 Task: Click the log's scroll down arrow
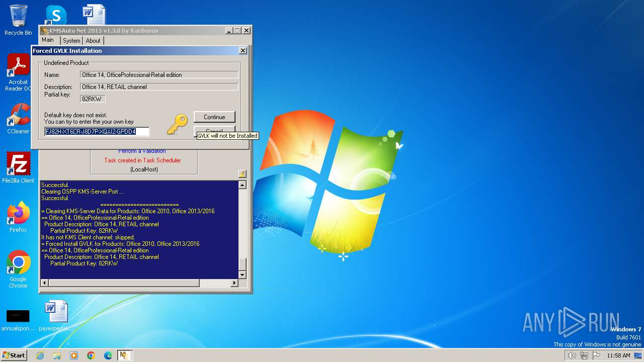[243, 275]
